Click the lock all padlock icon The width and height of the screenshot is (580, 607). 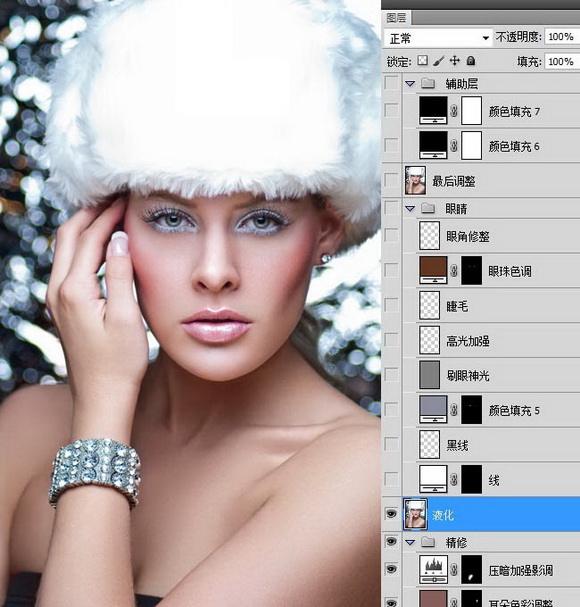[x=471, y=61]
